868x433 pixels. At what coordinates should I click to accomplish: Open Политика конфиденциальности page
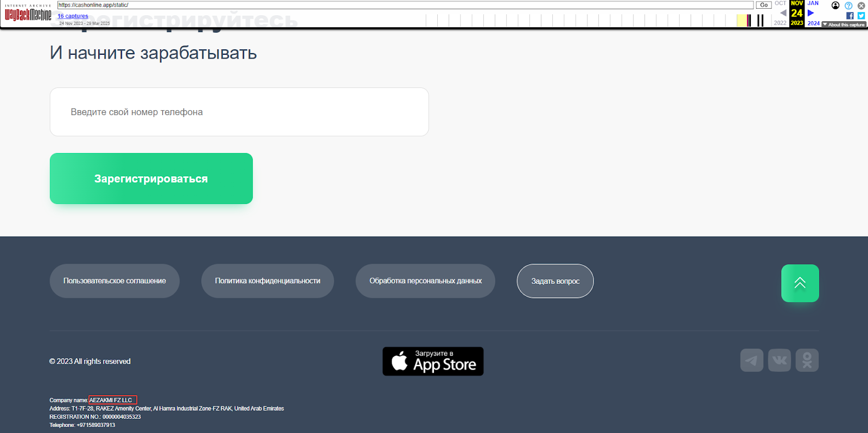click(x=267, y=281)
